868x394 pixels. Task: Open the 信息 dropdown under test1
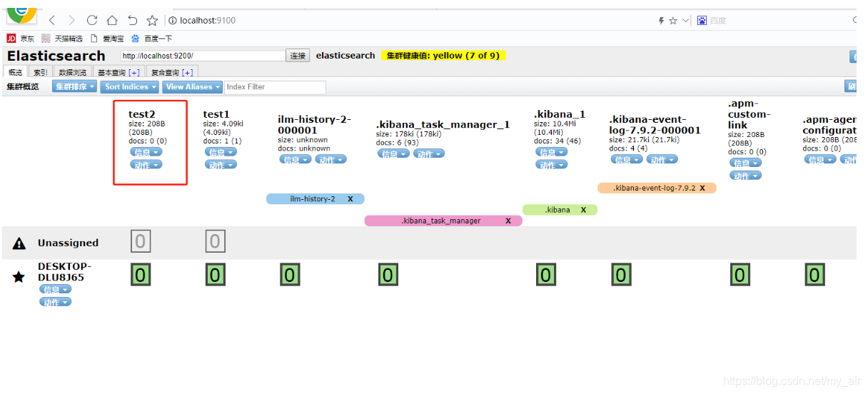221,152
